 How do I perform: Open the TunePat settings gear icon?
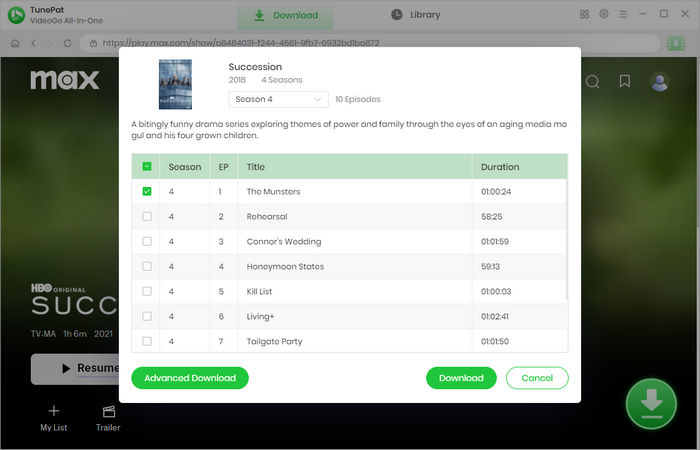(603, 15)
